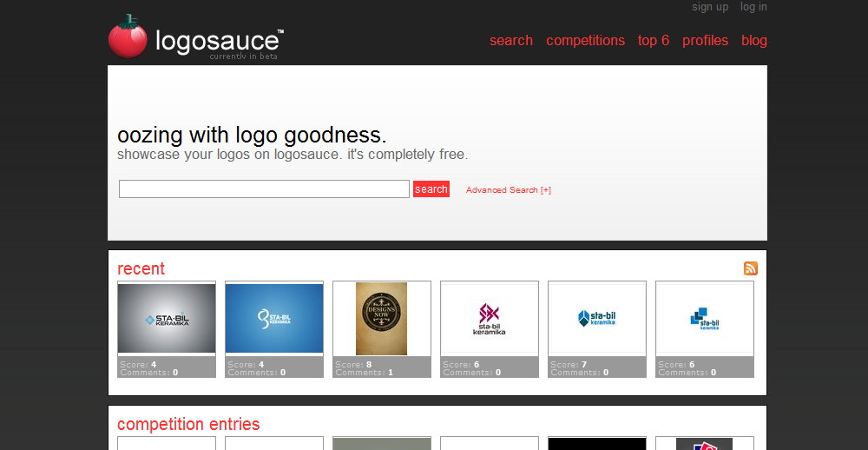This screenshot has height=450, width=868.
Task: Expand Advanced Search [+] options
Action: point(508,190)
